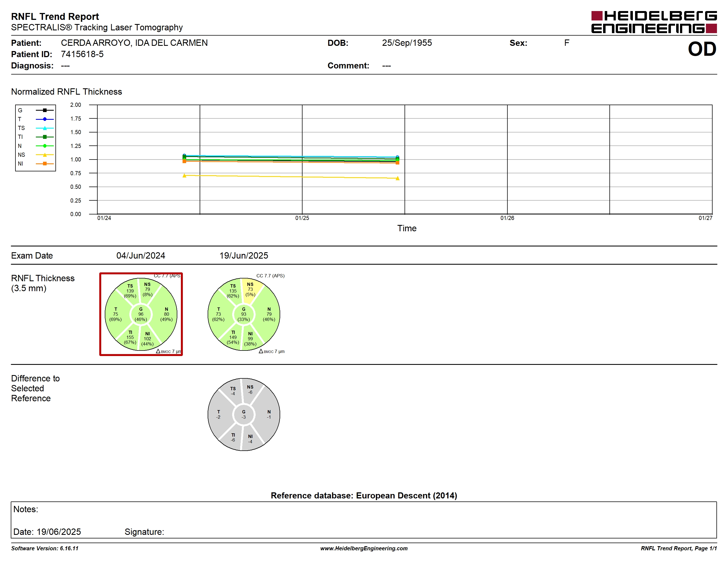Image resolution: width=728 pixels, height=563 pixels.
Task: Click the Signature field label
Action: tap(144, 532)
